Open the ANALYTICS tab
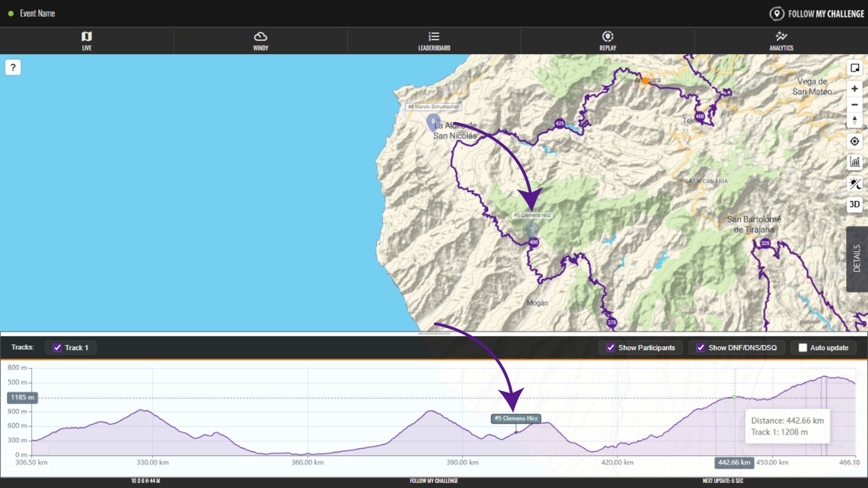The width and height of the screenshot is (868, 488). (781, 41)
